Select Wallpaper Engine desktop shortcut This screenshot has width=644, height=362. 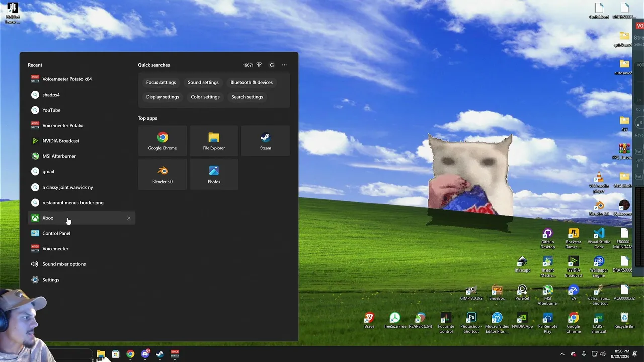pos(599,266)
